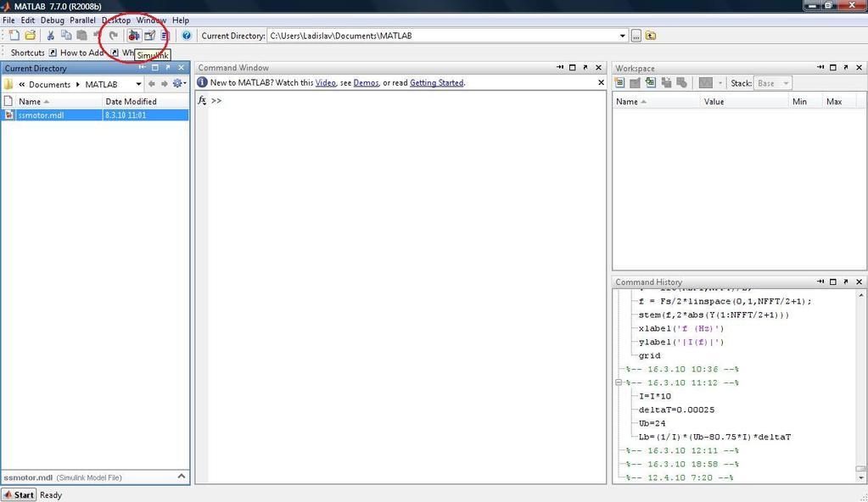Show hidden parent folders with « chevron
868x502 pixels.
point(21,84)
